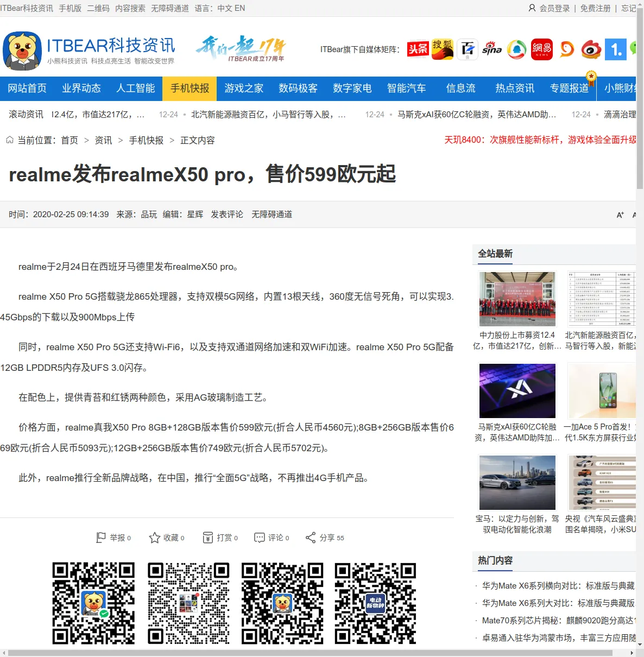Click 无障碍通道 in the top bar
644x657 pixels.
point(170,8)
